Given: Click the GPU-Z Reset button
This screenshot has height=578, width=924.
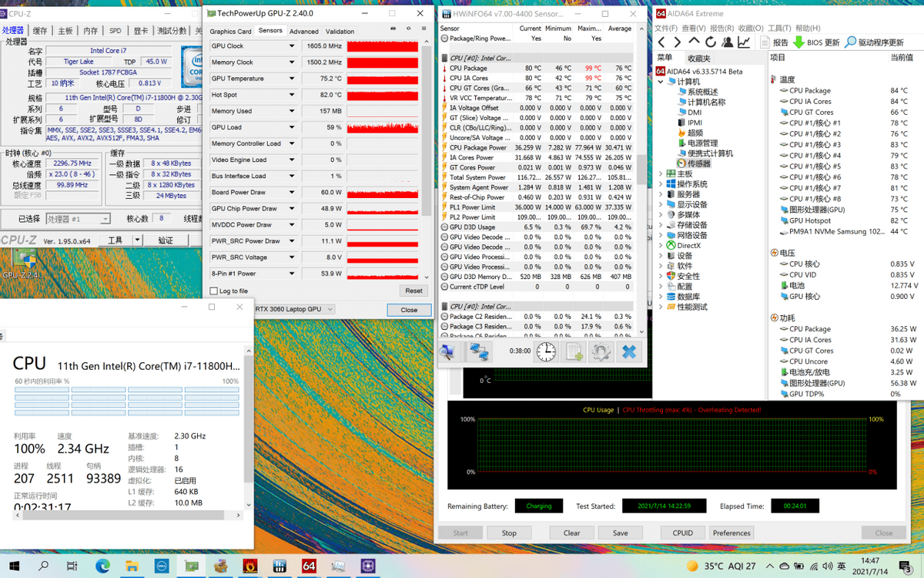Looking at the screenshot, I should (413, 291).
